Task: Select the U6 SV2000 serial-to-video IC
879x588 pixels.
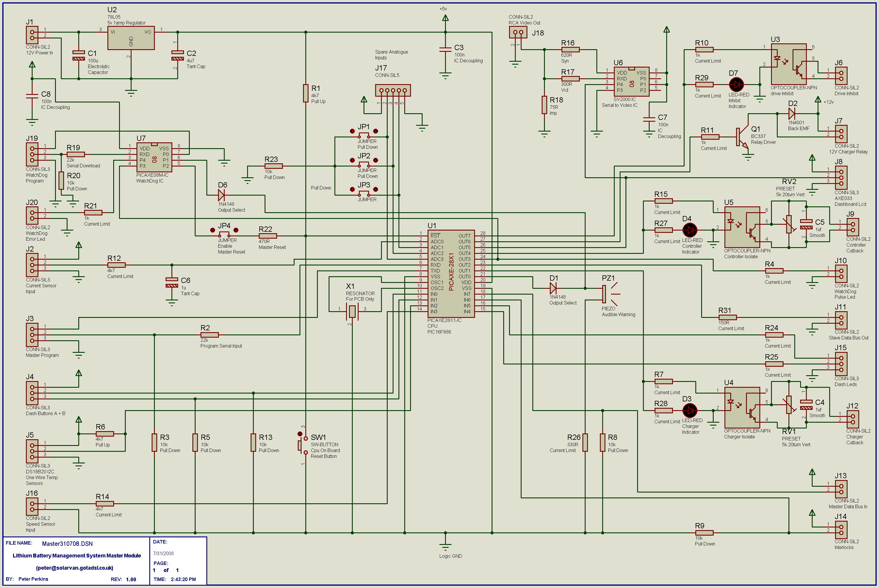Action: click(x=632, y=82)
